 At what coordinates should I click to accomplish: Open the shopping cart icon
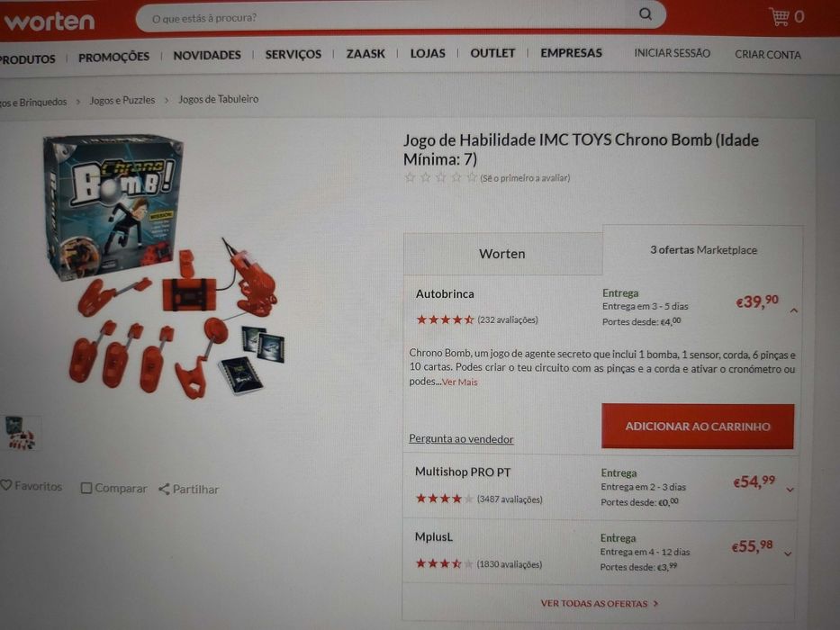779,16
